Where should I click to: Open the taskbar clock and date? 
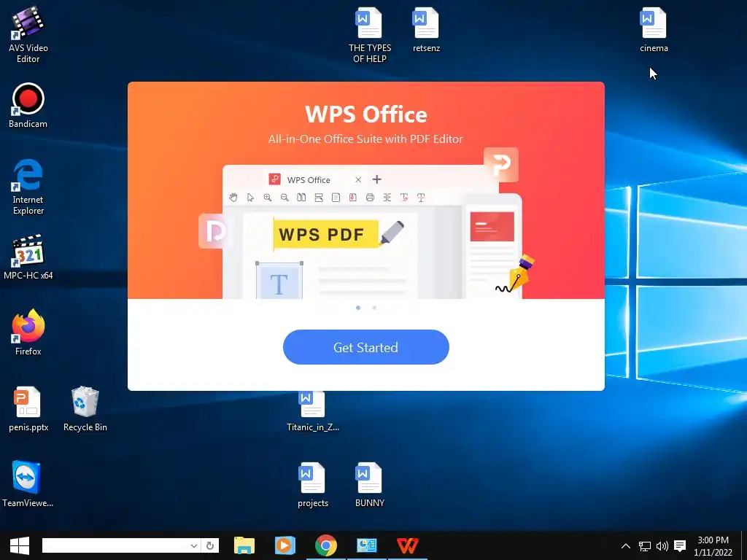713,546
